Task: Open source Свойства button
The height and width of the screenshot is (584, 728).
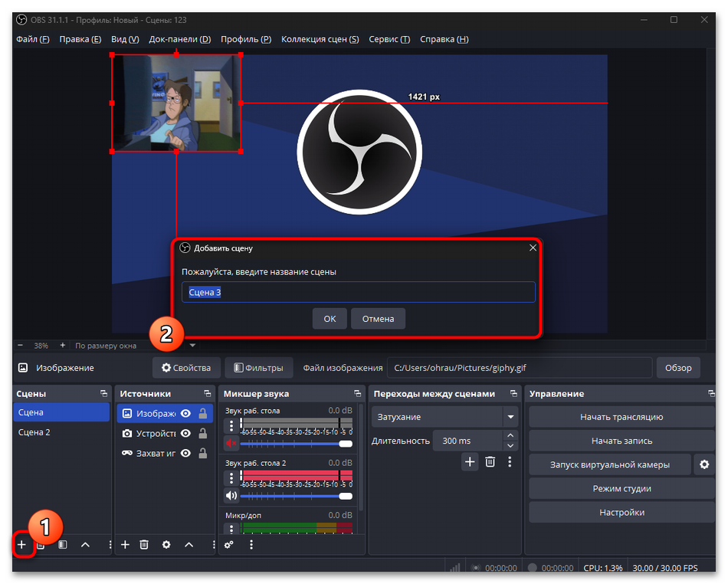Action: (x=185, y=368)
